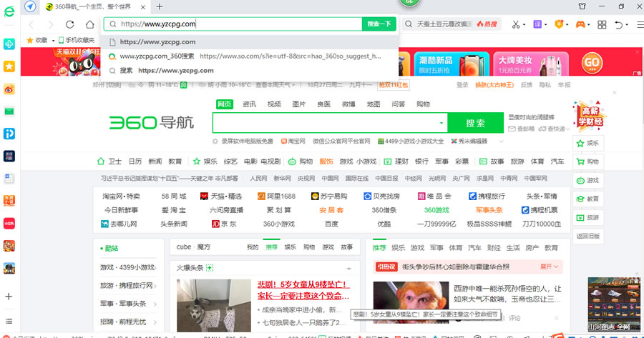Viewport: 644px width, 338px height.
Task: Expand the search box dropdown arrow
Action: tap(441, 123)
